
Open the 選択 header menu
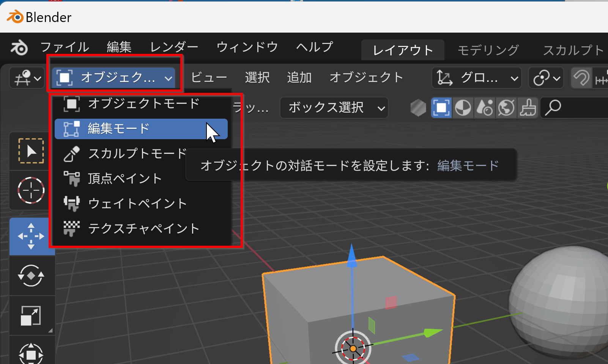click(x=257, y=78)
